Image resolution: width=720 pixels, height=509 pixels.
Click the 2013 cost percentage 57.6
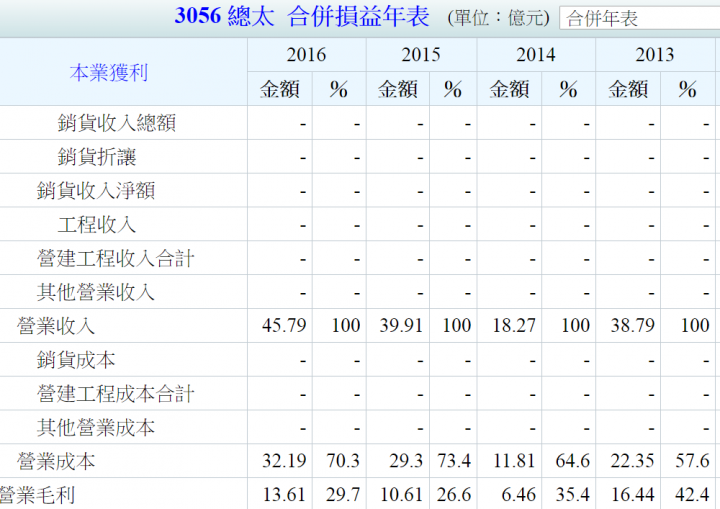692,460
